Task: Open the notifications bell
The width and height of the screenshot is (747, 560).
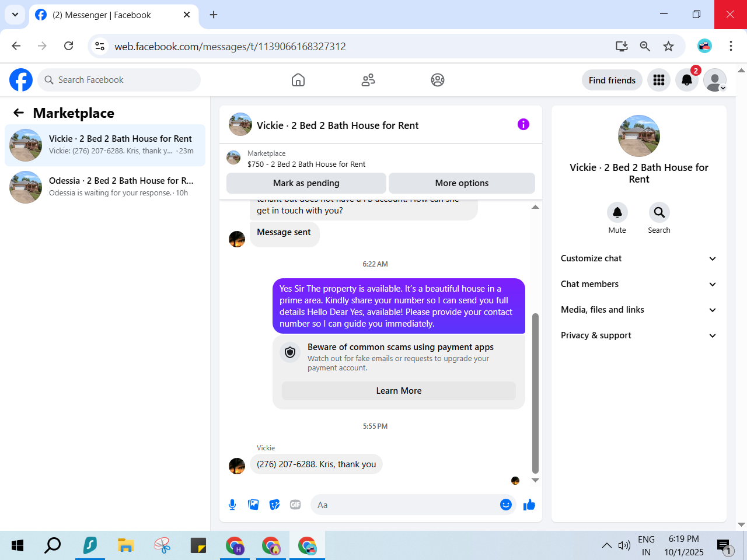Action: (687, 80)
